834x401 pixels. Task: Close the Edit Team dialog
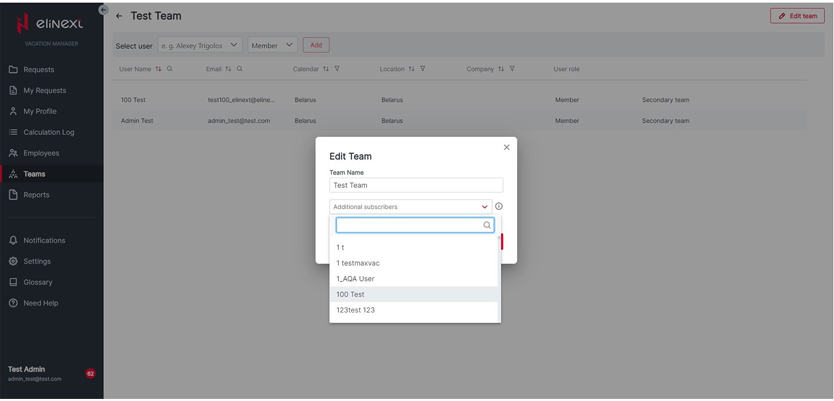pyautogui.click(x=506, y=147)
